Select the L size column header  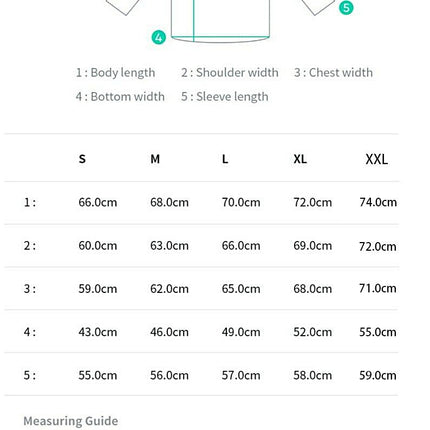225,159
